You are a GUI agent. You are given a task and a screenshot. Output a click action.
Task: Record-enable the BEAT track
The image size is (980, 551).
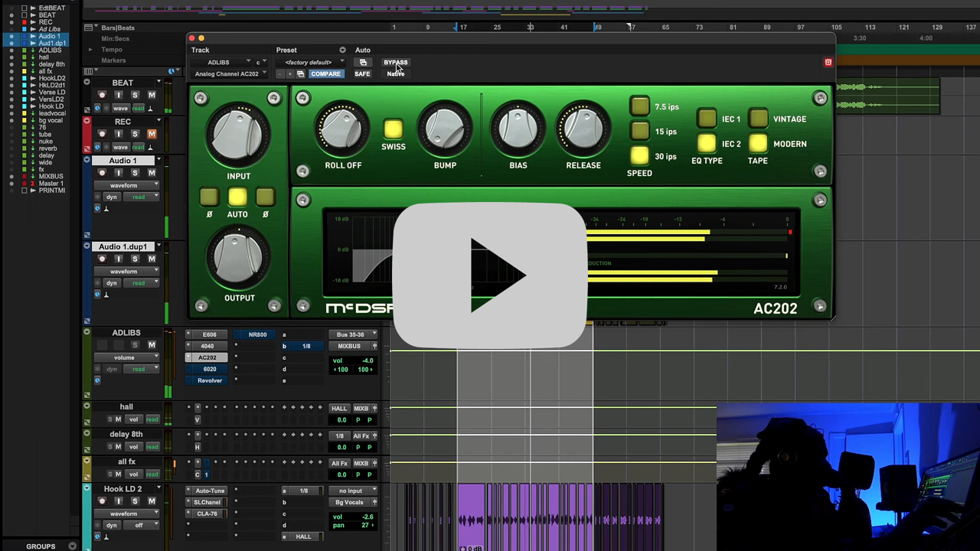[102, 95]
